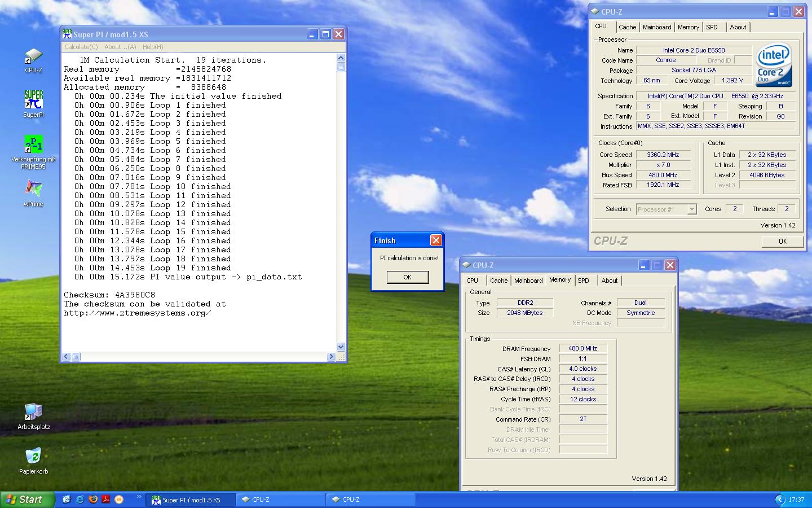Click the Checksum: 4A3980C8 line
The image size is (812, 508).
pyautogui.click(x=109, y=295)
